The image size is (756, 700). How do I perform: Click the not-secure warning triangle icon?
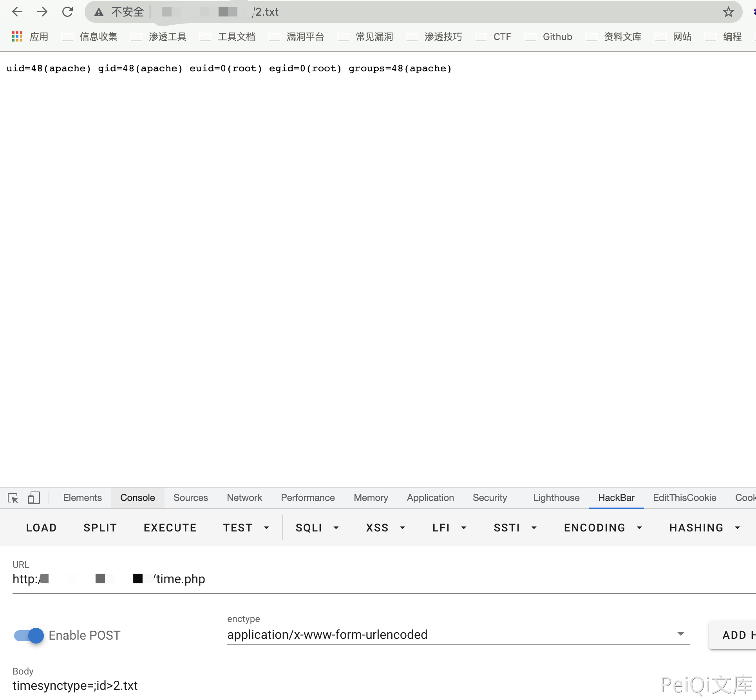click(x=99, y=12)
